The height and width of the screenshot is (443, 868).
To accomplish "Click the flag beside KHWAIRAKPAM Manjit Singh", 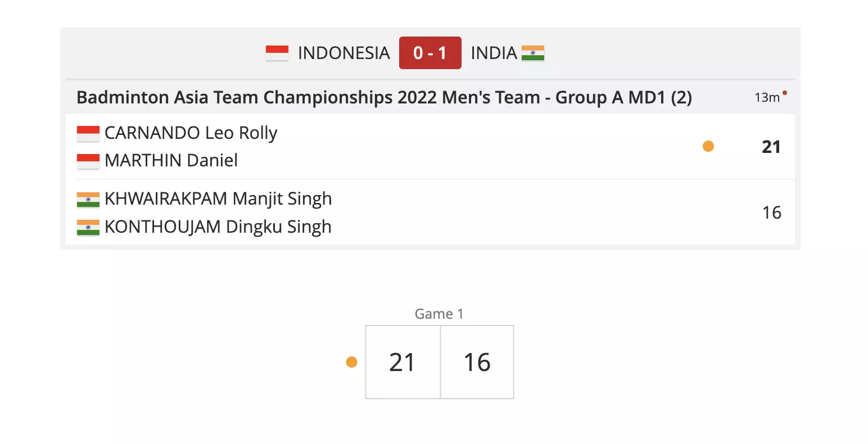I will 88,199.
